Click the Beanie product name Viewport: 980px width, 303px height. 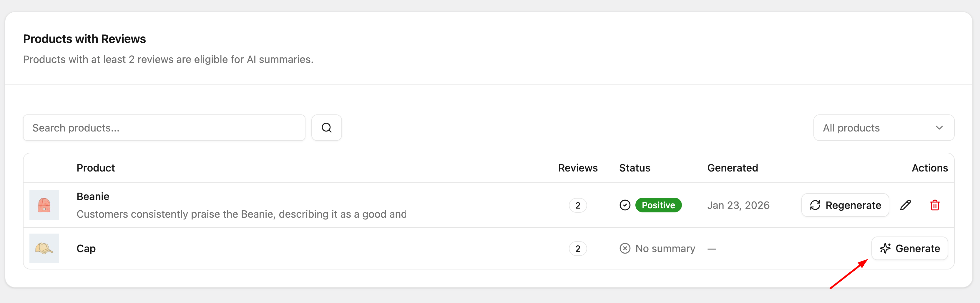[93, 197]
